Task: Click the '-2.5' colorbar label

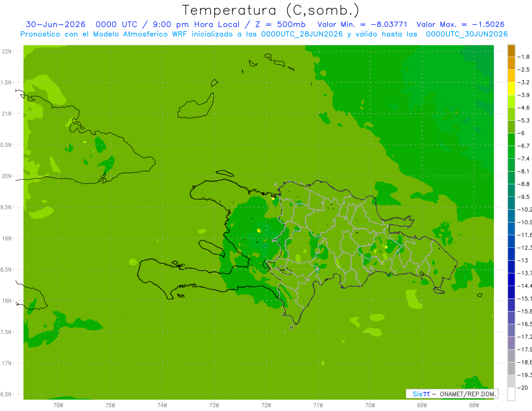Action: click(524, 70)
